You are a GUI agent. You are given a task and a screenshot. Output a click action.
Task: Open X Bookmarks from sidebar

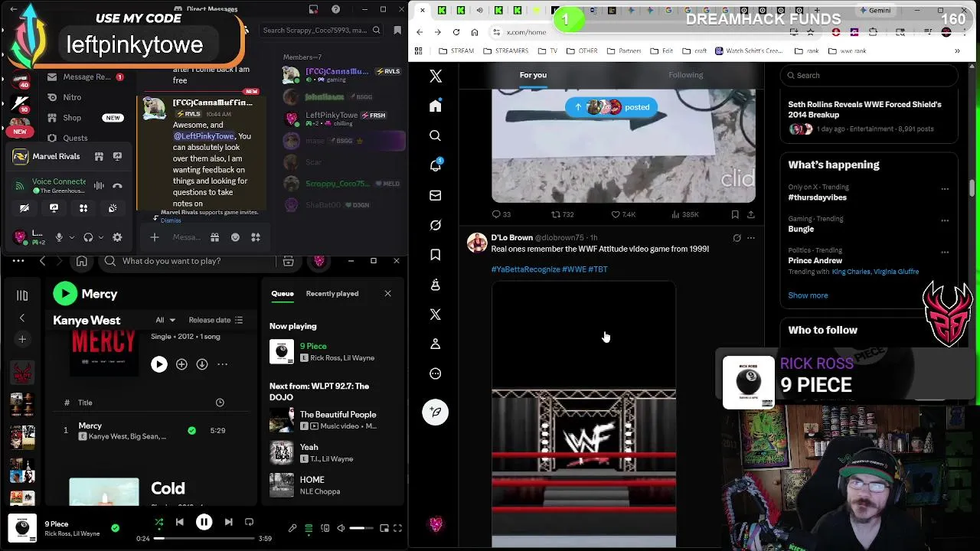tap(435, 255)
